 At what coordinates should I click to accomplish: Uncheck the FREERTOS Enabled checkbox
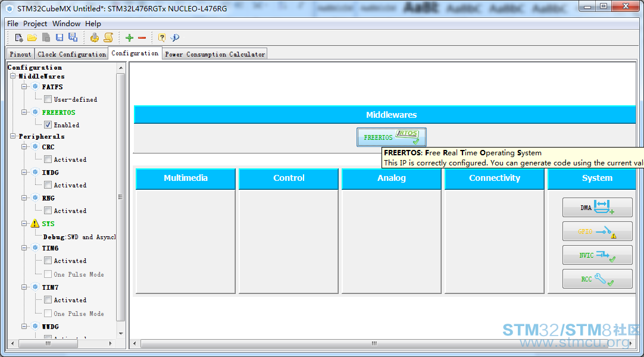click(x=48, y=125)
